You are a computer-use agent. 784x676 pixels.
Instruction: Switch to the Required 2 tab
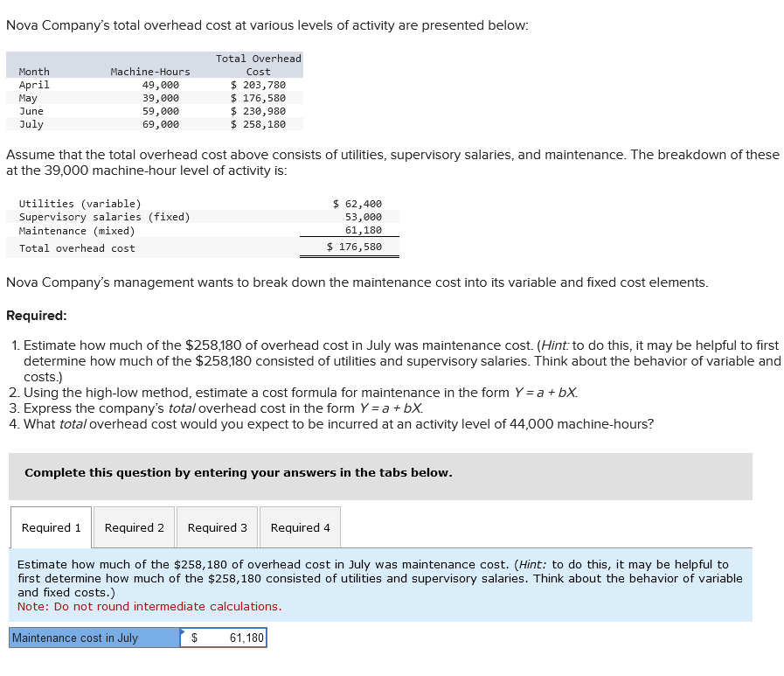[x=134, y=527]
